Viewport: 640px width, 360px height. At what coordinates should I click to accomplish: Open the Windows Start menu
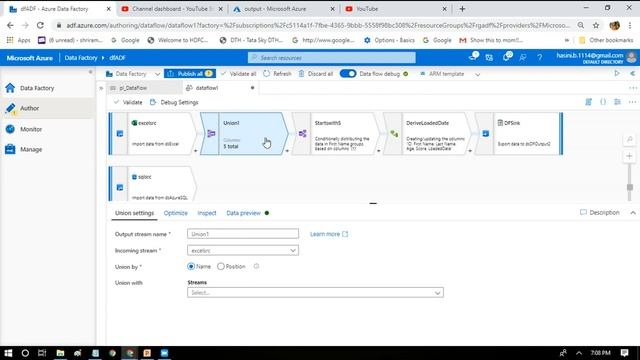coord(8,353)
